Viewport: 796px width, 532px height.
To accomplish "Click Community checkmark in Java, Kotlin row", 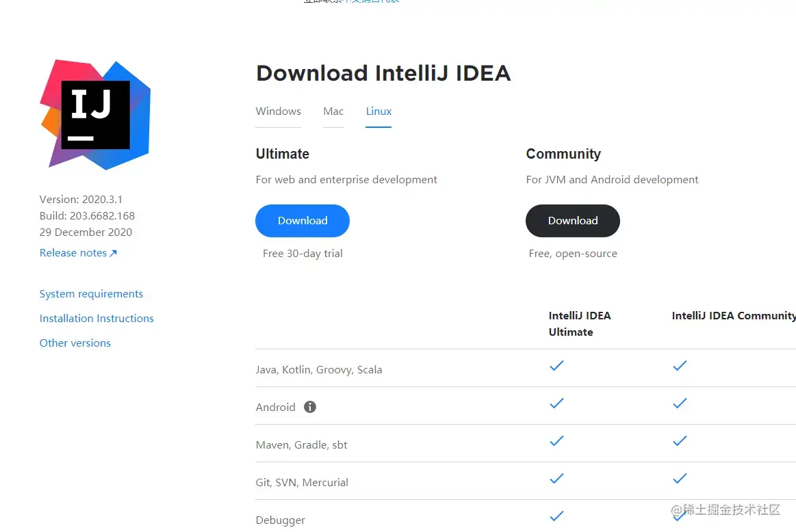I will [x=680, y=366].
